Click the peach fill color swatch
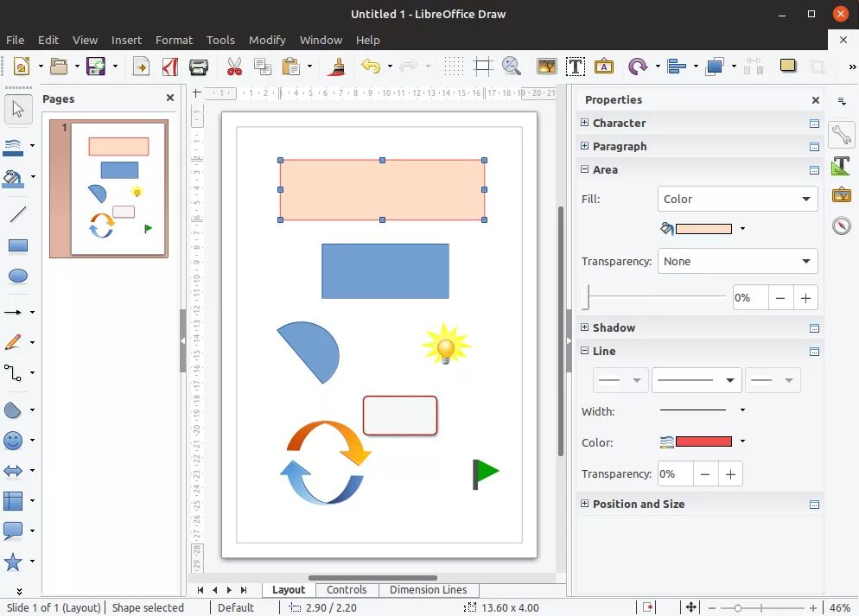The image size is (859, 616). point(704,229)
